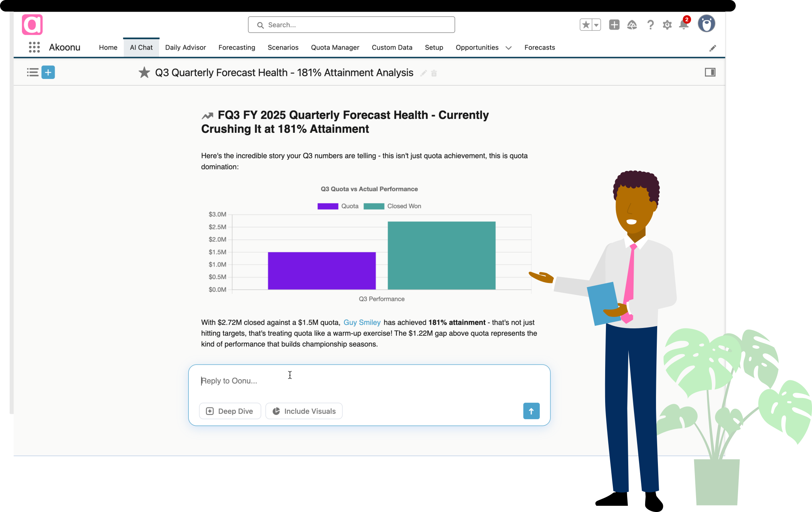Expand the favorites list dropdown arrow
The image size is (812, 512).
point(596,25)
